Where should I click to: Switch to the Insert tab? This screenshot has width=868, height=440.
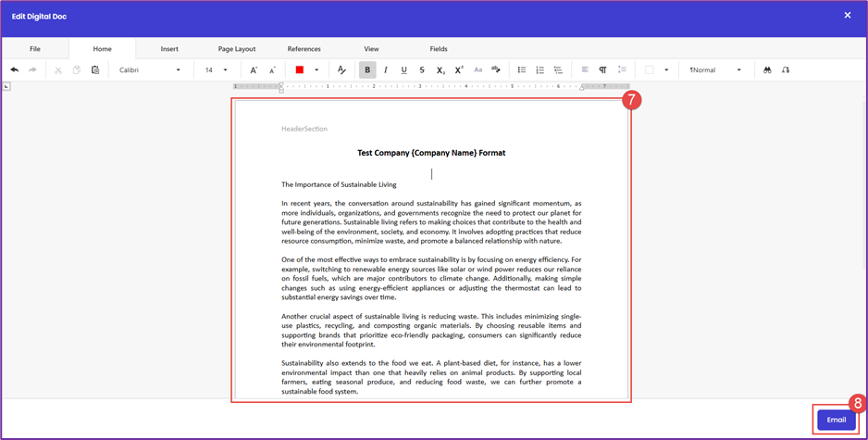[169, 49]
